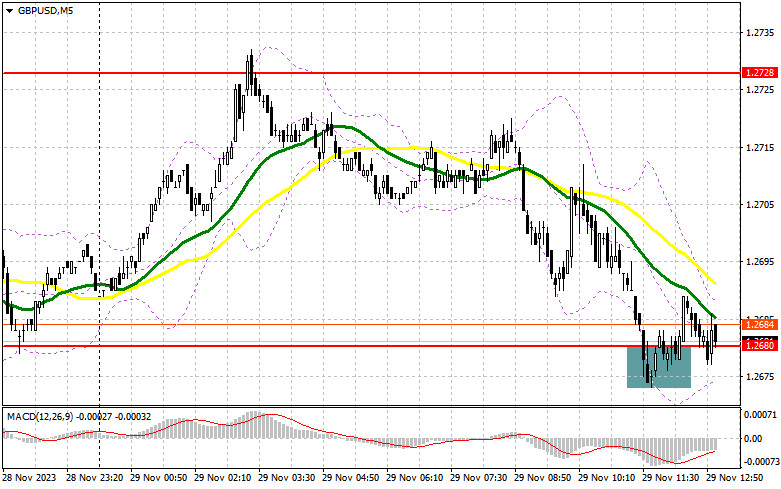Viewport: 781px width, 489px height.
Task: Click the 0.00 MACD scale value
Action: [x=753, y=438]
